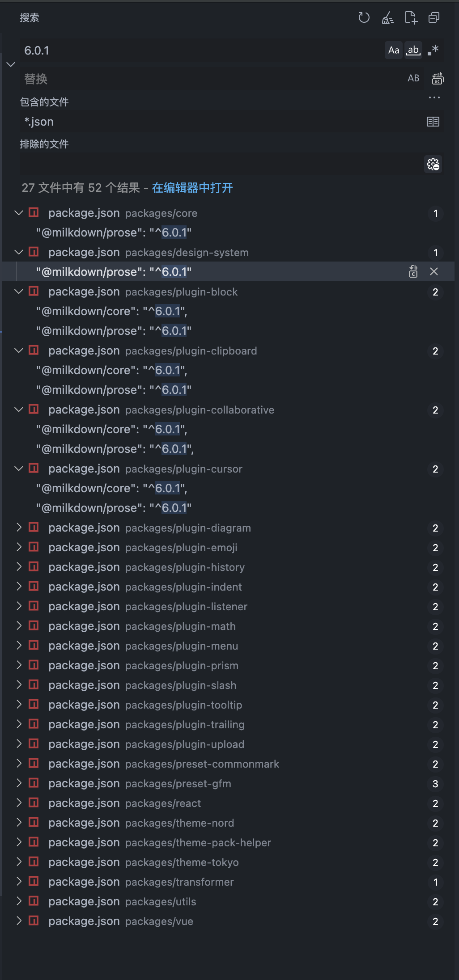Select package.json in packages/theme-nord
This screenshot has width=459, height=980.
(228, 823)
